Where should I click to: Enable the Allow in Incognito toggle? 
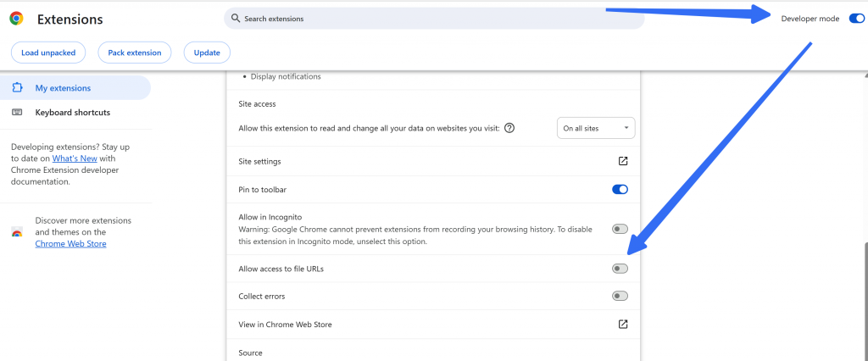(x=620, y=229)
